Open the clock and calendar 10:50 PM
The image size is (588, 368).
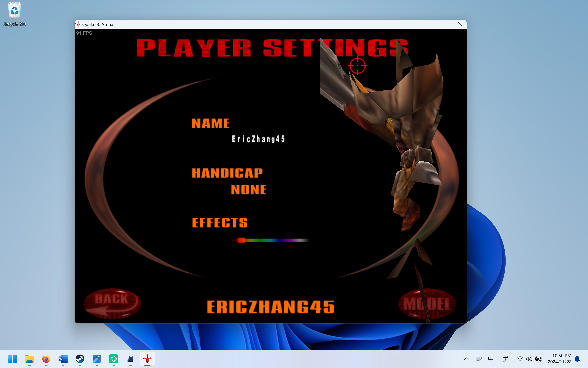(x=559, y=359)
